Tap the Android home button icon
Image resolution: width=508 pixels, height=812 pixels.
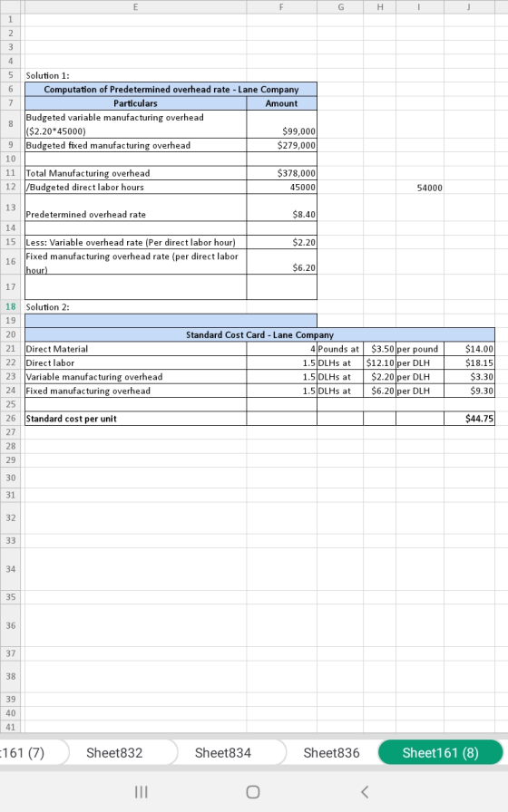click(253, 792)
